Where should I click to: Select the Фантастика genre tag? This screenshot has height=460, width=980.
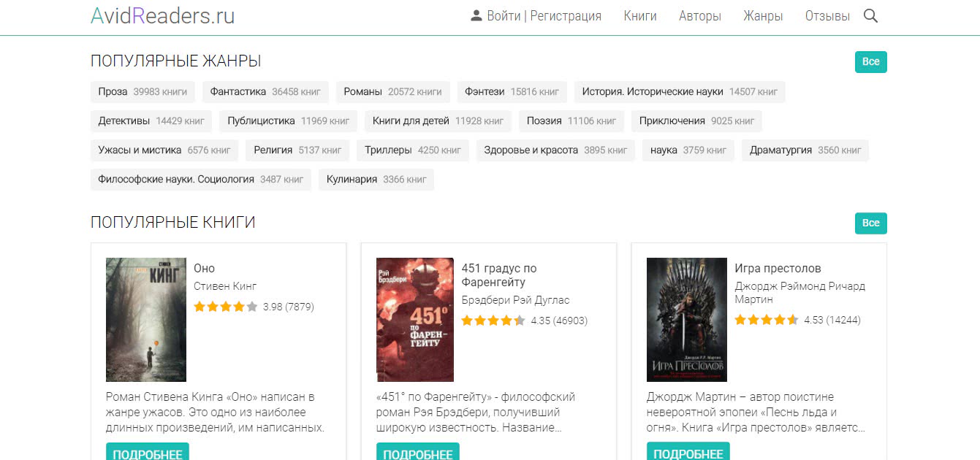point(265,92)
